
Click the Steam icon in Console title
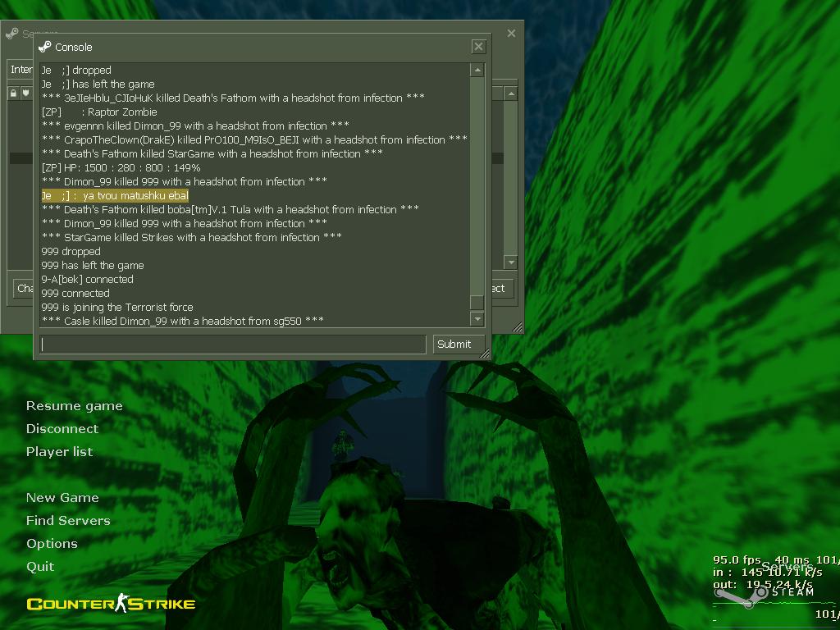pyautogui.click(x=45, y=47)
